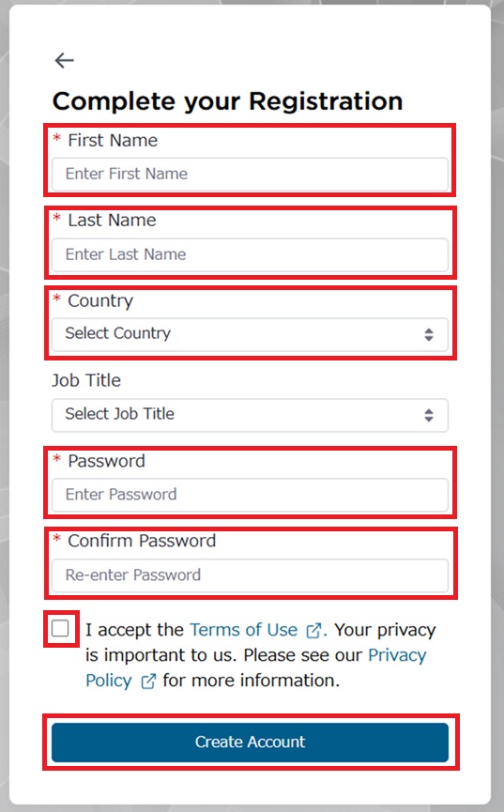The width and height of the screenshot is (504, 812).
Task: Click the external-link icon after Privacy Policy
Action: (148, 681)
